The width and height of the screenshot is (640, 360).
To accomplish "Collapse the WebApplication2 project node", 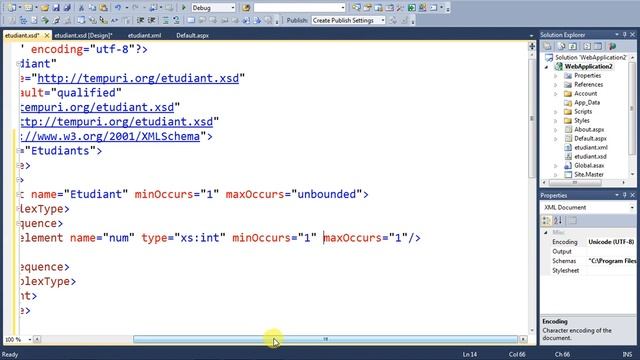I will pos(547,67).
